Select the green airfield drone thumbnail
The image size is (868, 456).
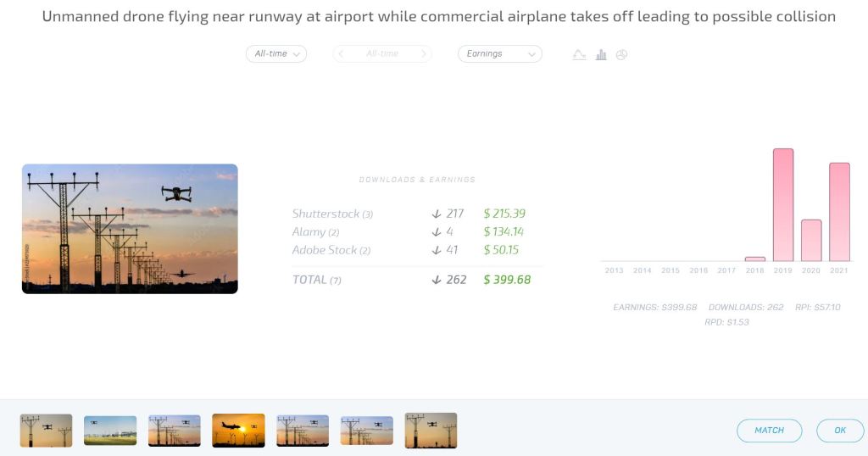coord(110,431)
